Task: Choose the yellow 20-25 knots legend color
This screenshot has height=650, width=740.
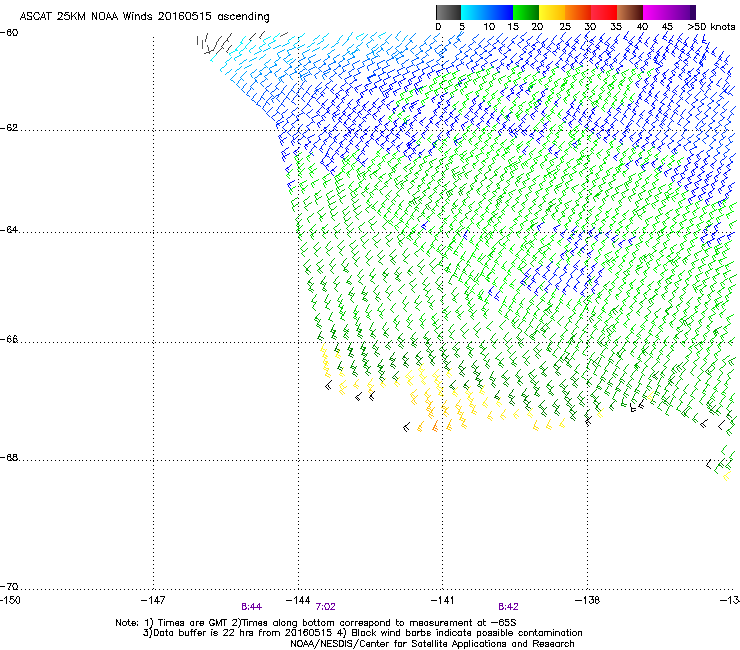Action: pos(552,12)
